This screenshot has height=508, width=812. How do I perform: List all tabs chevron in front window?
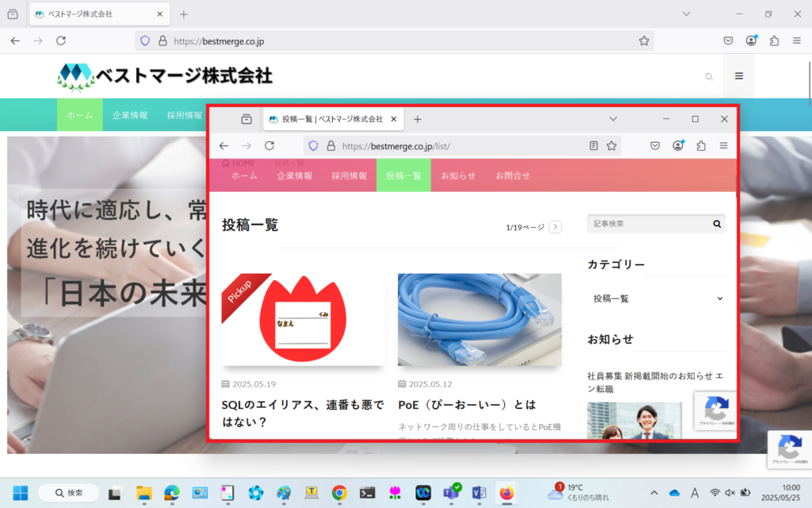point(613,119)
